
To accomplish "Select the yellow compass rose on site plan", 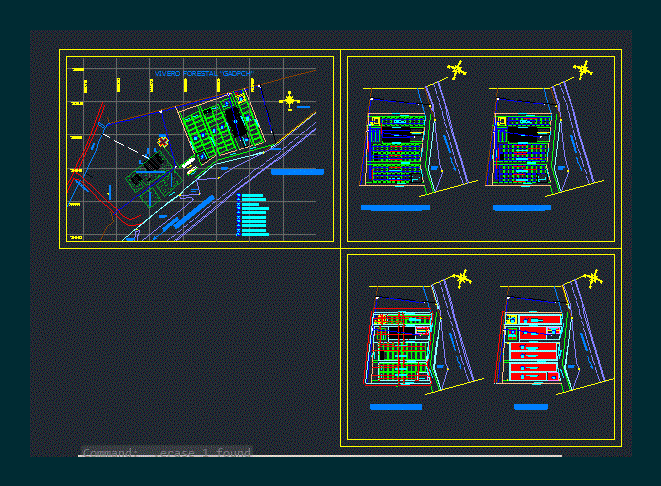I will click(290, 101).
